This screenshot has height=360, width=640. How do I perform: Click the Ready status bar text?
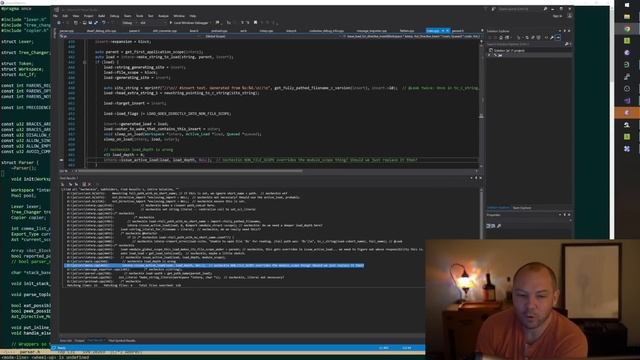(61, 348)
